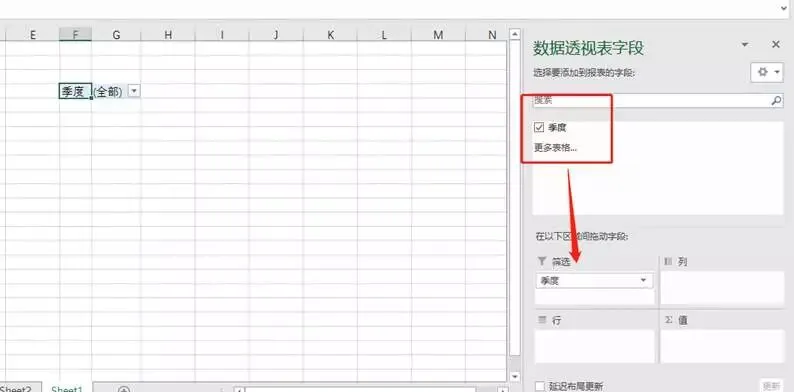Viewport: 794px width, 392px height.
Task: Click the search magnifier icon in field search
Action: click(776, 101)
